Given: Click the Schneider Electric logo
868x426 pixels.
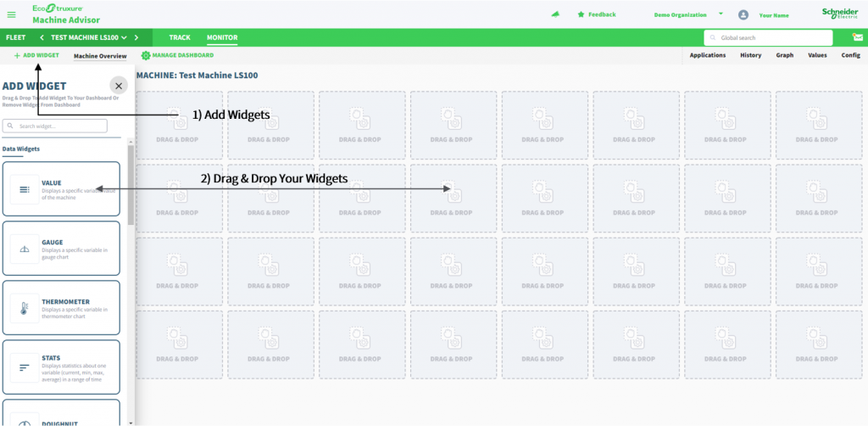Looking at the screenshot, I should [x=840, y=14].
